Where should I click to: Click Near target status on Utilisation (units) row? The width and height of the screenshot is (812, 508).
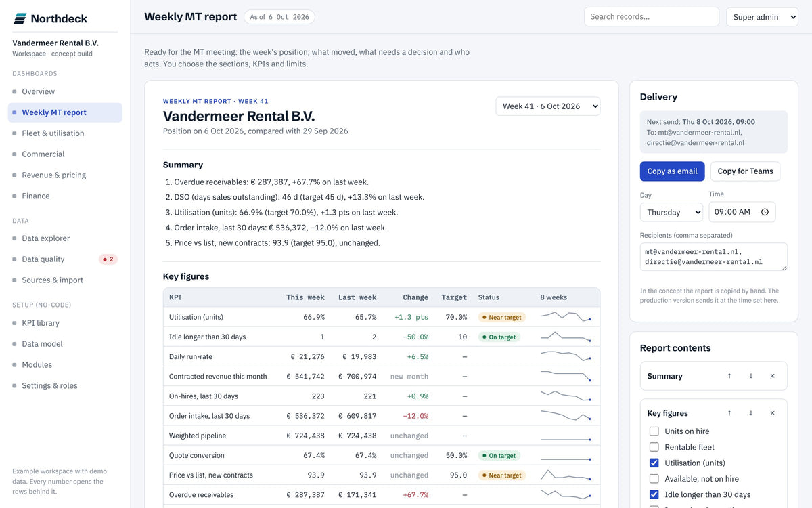click(x=501, y=317)
